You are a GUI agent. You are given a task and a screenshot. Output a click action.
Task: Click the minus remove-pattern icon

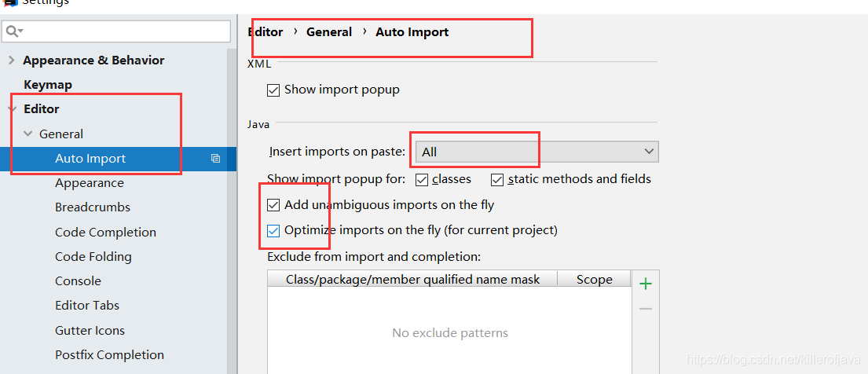click(x=646, y=309)
